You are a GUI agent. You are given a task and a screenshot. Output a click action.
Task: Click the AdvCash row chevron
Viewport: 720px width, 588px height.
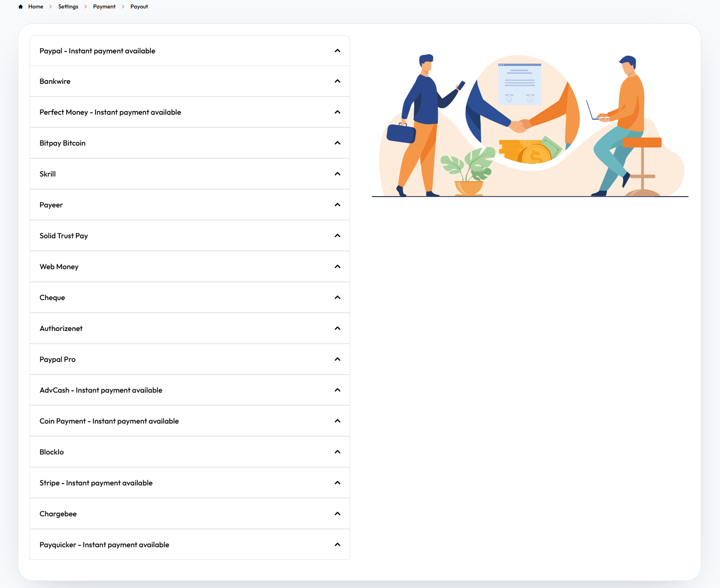338,390
